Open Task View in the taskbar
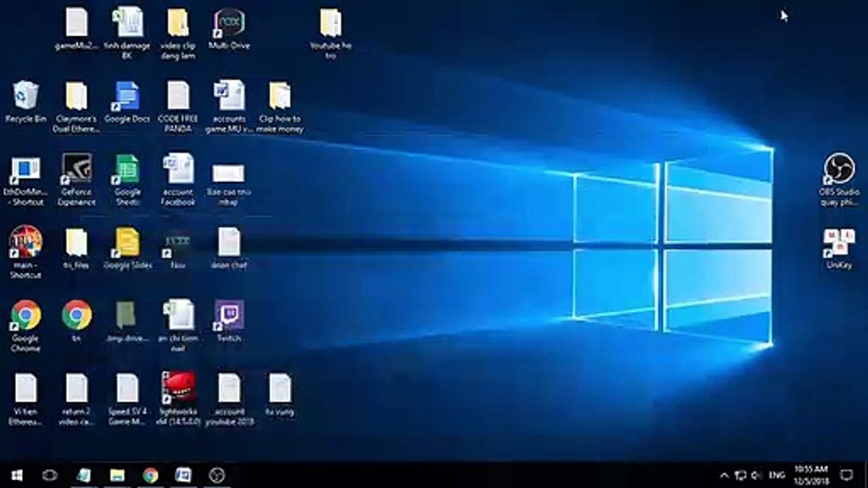This screenshot has height=488, width=868. (50, 475)
